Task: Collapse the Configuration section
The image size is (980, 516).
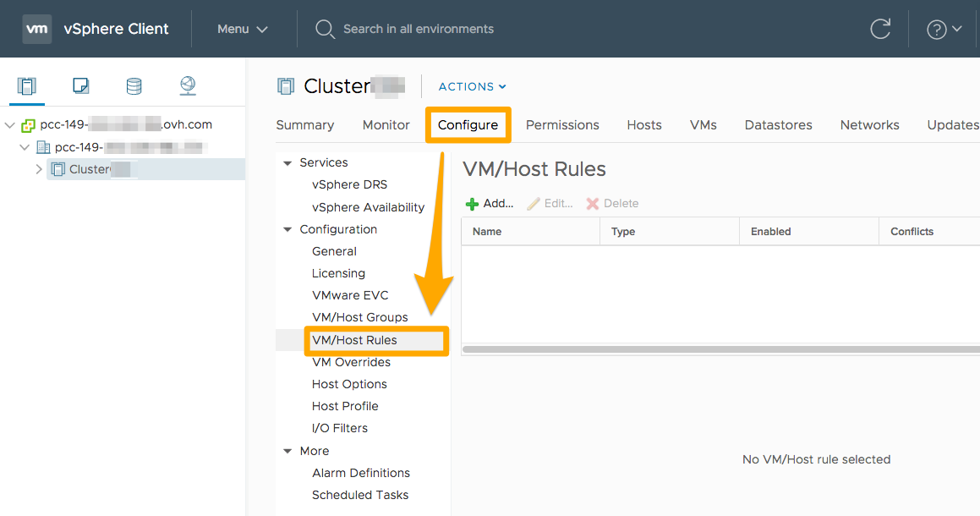Action: pos(287,230)
